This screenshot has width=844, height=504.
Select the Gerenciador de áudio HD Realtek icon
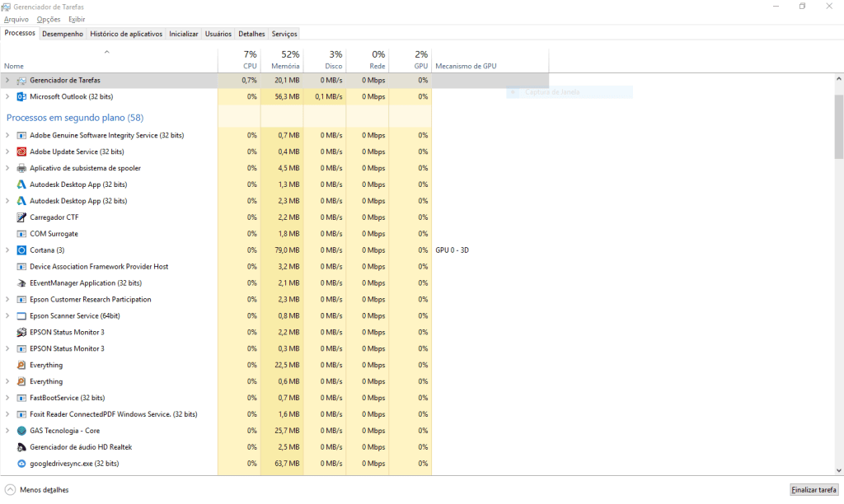(x=21, y=447)
